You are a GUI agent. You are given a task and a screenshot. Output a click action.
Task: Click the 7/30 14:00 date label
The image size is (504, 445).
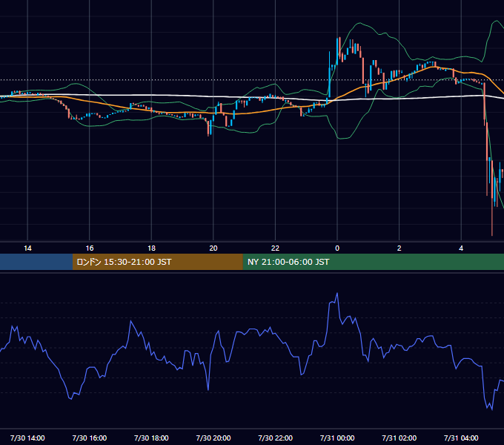point(27,438)
